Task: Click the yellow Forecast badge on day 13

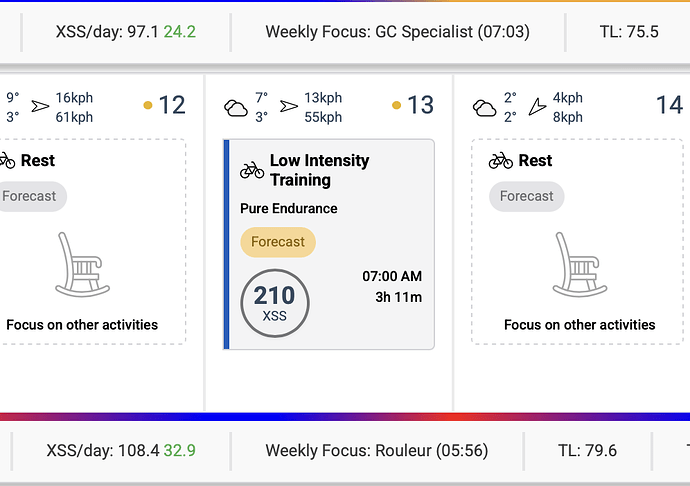Action: pos(278,242)
